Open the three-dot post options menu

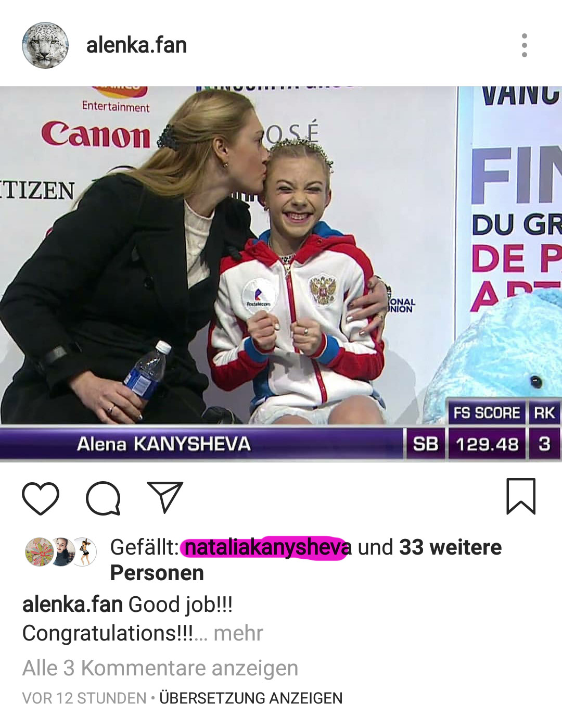(524, 45)
